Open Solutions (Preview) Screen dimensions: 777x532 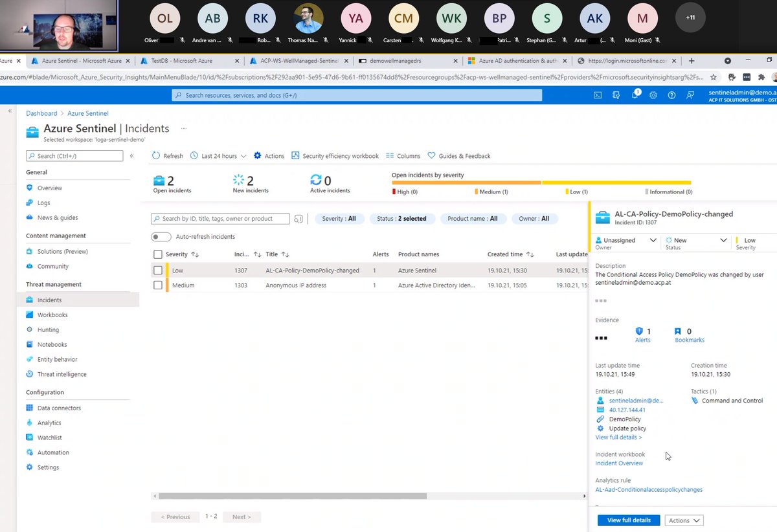(x=62, y=251)
